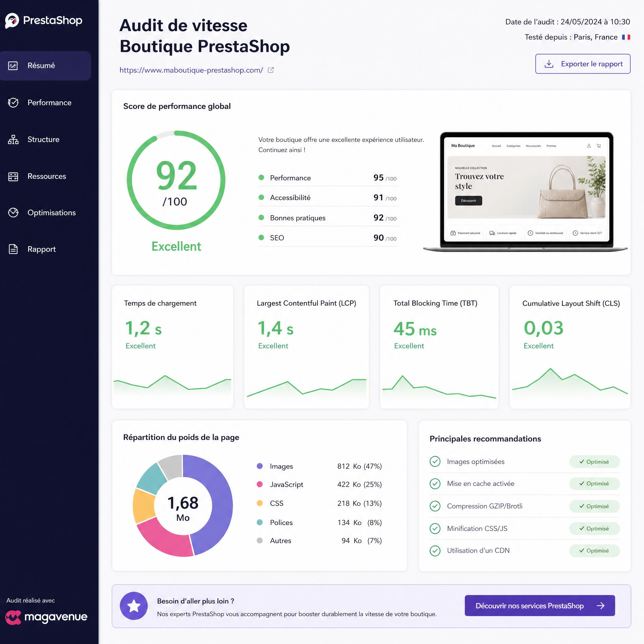Screen dimensions: 644x644
Task: Click the 92/100 global score gauge
Action: coord(176,180)
